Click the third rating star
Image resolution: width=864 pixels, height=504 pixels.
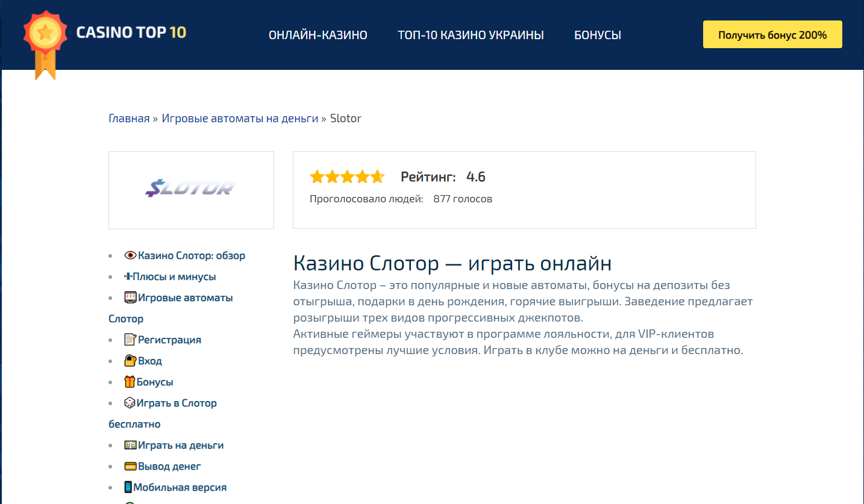pyautogui.click(x=347, y=176)
